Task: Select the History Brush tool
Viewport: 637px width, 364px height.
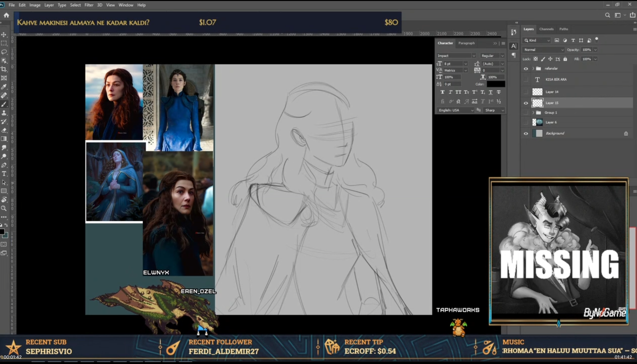Action: [x=4, y=121]
